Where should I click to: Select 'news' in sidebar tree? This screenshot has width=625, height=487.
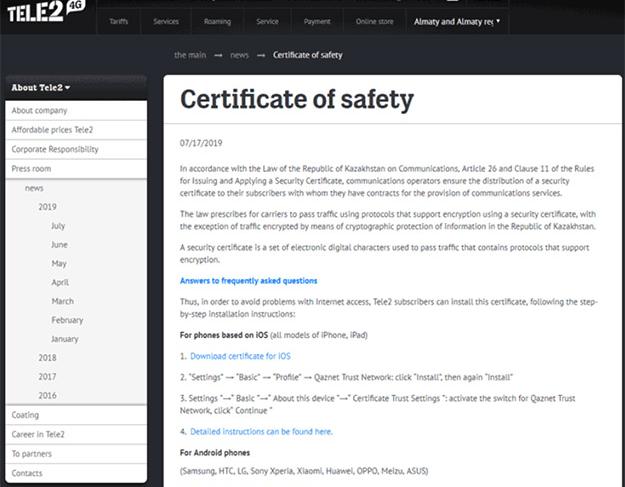tap(34, 188)
